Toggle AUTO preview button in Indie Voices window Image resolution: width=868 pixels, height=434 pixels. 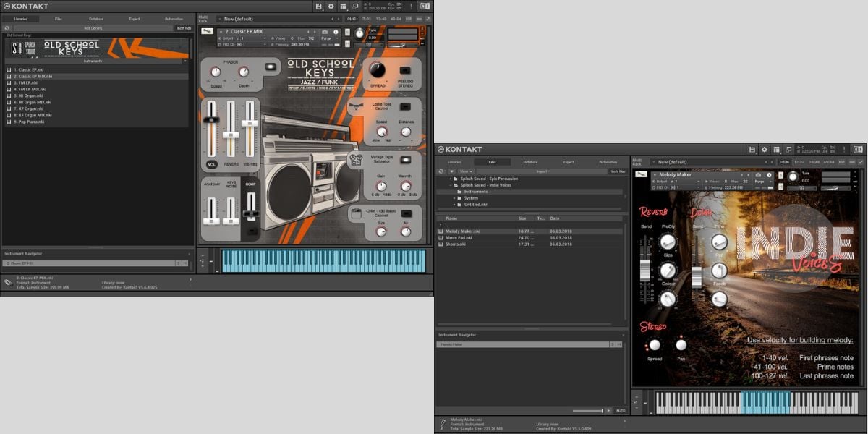(621, 411)
